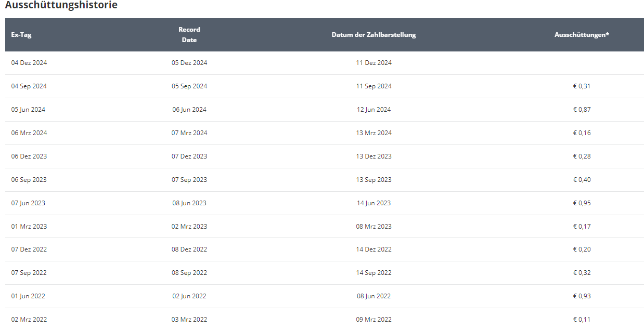This screenshot has width=644, height=330.
Task: Click the Ausschüttungen* column header
Action: 582,35
